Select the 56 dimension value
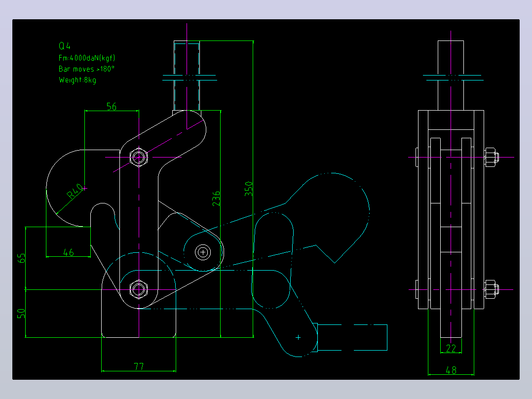Viewport: 532px width, 399px height. coord(112,106)
